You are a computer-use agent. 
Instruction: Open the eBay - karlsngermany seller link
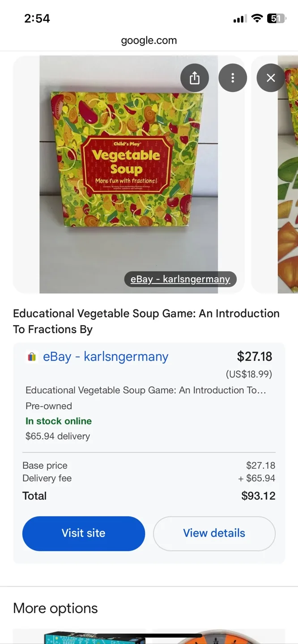[105, 356]
